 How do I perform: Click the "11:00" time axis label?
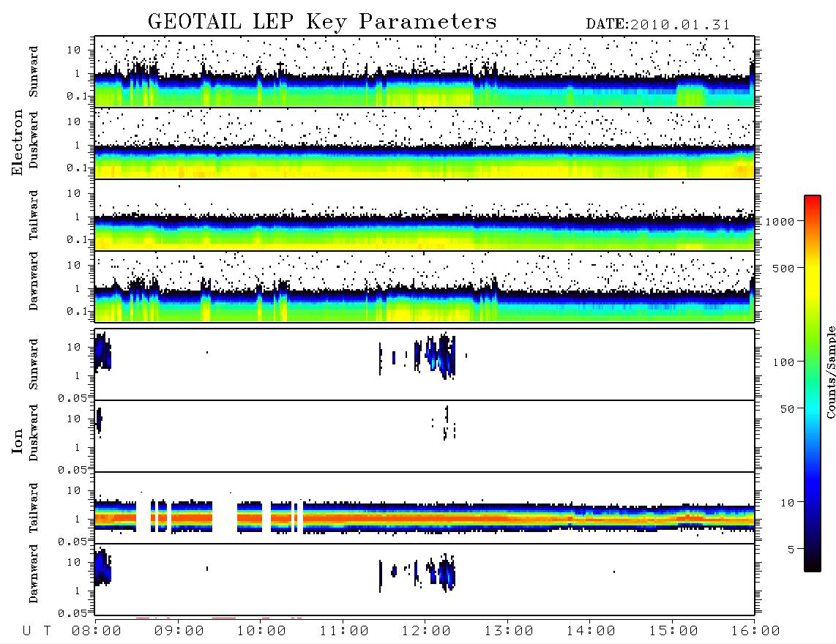tap(344, 632)
